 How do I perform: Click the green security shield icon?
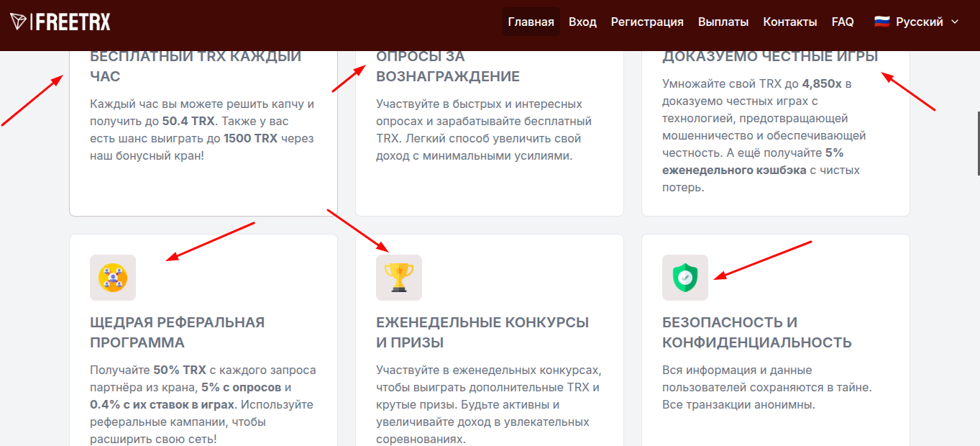pyautogui.click(x=685, y=278)
